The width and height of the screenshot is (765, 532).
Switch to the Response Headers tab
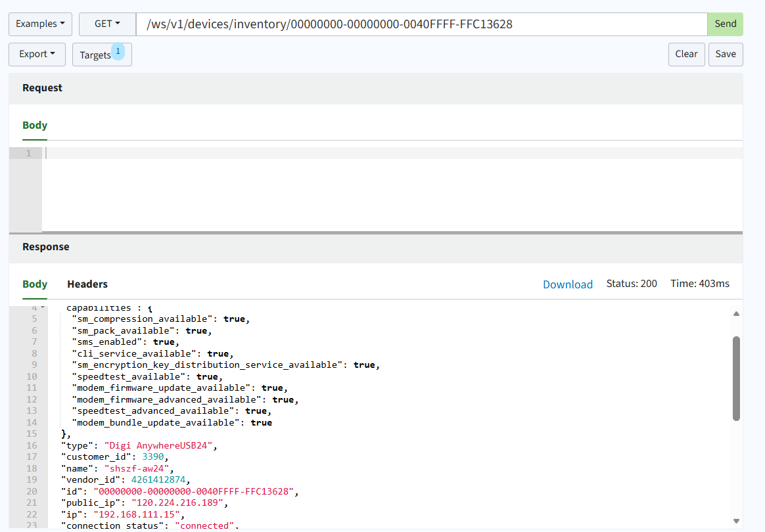pyautogui.click(x=87, y=284)
